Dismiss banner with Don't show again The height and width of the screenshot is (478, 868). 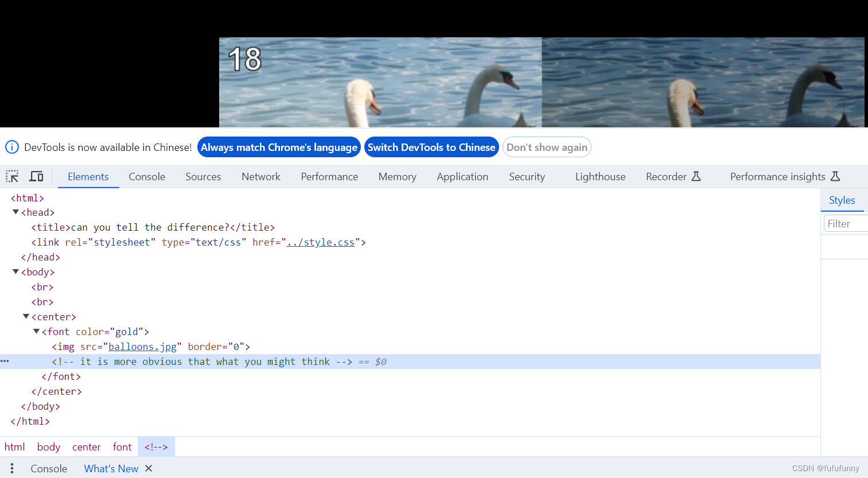(547, 147)
